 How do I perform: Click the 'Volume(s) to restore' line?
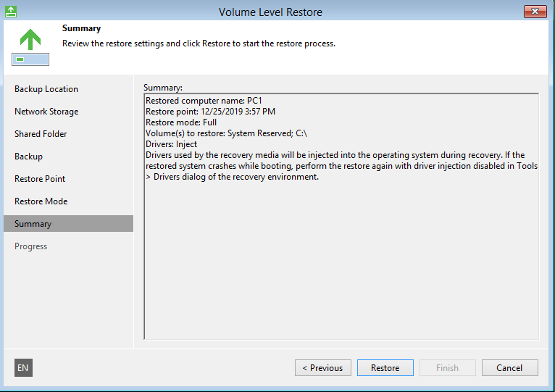tap(226, 133)
